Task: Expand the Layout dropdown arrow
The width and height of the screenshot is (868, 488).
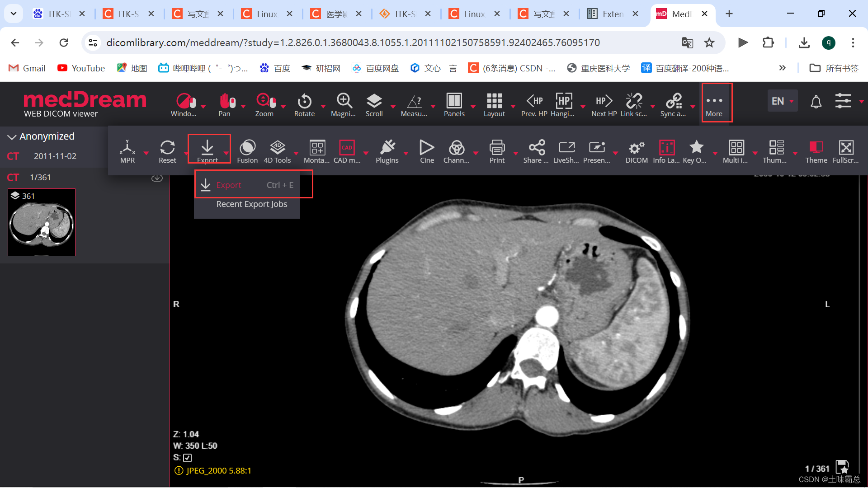Action: point(513,107)
